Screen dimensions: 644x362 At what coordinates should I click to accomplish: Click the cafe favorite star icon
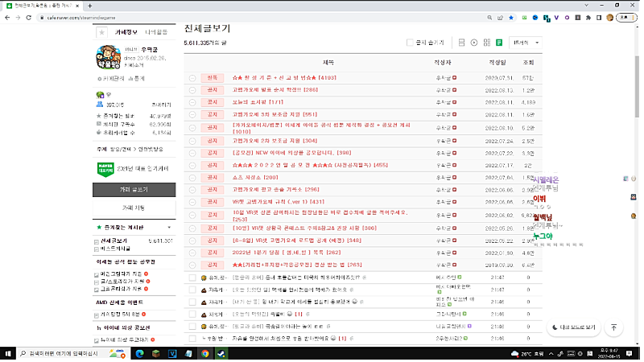click(101, 32)
